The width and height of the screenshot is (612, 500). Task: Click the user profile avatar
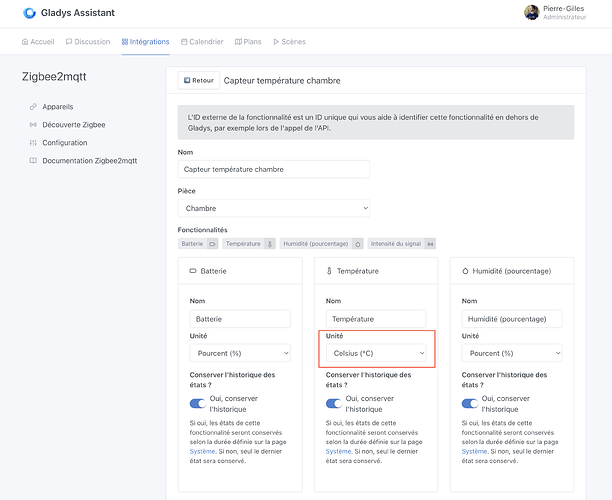point(530,13)
